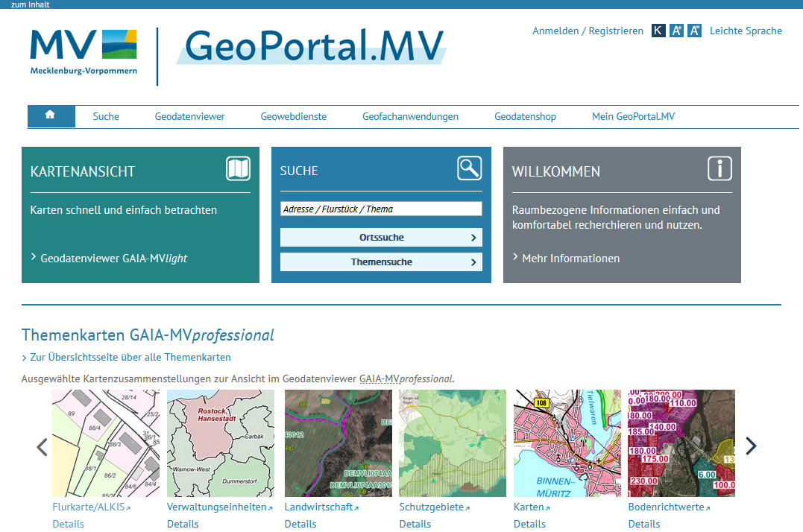Screen dimensions: 803x532
Task: Toggle high contrast with K icon
Action: tap(658, 31)
